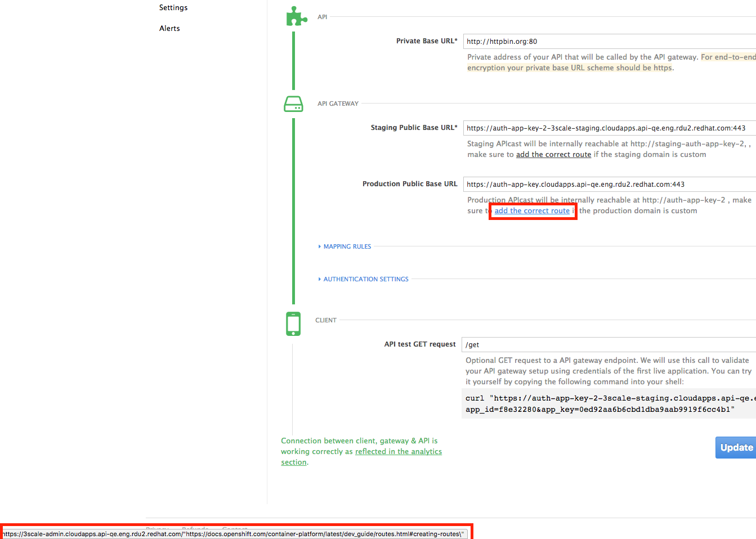Click the green client phone icon
Viewport: 756px width, 539px height.
(293, 324)
